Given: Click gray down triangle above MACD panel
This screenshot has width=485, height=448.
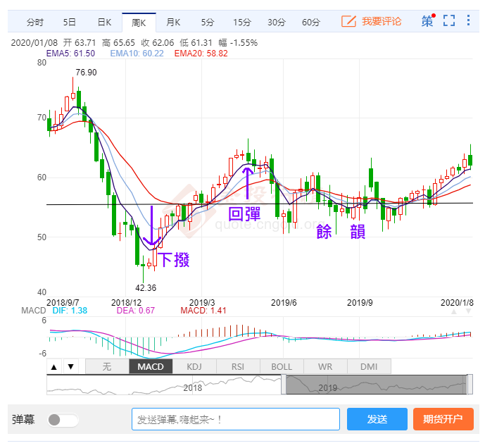Looking at the screenshot, I should [x=467, y=311].
